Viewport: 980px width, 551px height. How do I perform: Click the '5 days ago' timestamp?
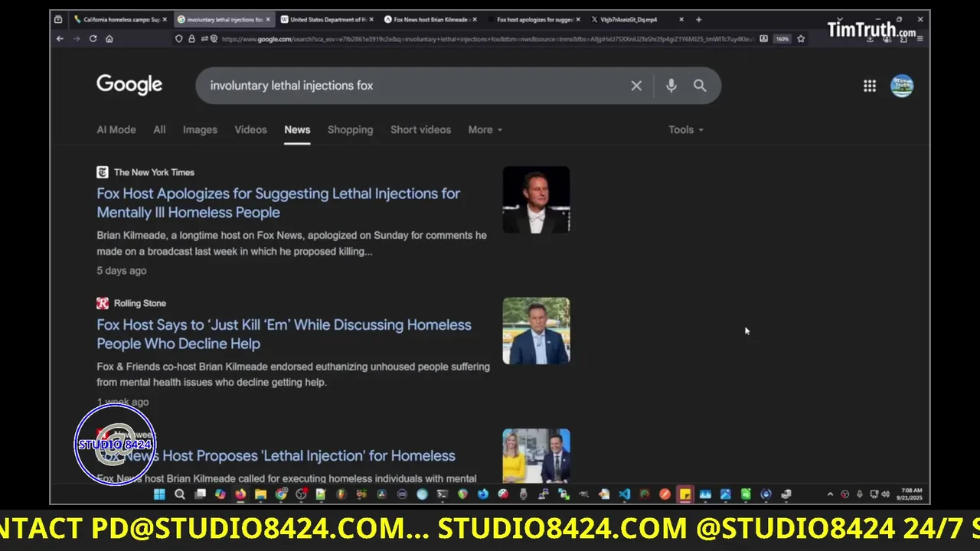121,270
